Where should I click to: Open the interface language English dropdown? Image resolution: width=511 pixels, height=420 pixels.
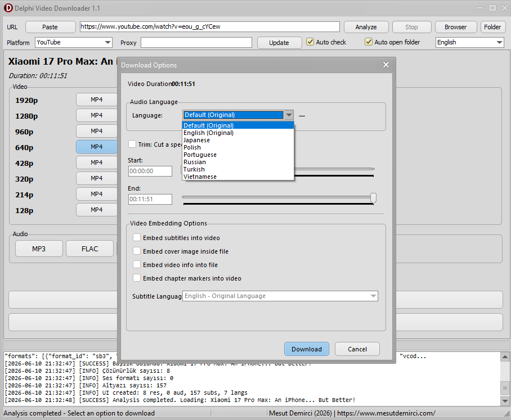tap(469, 42)
